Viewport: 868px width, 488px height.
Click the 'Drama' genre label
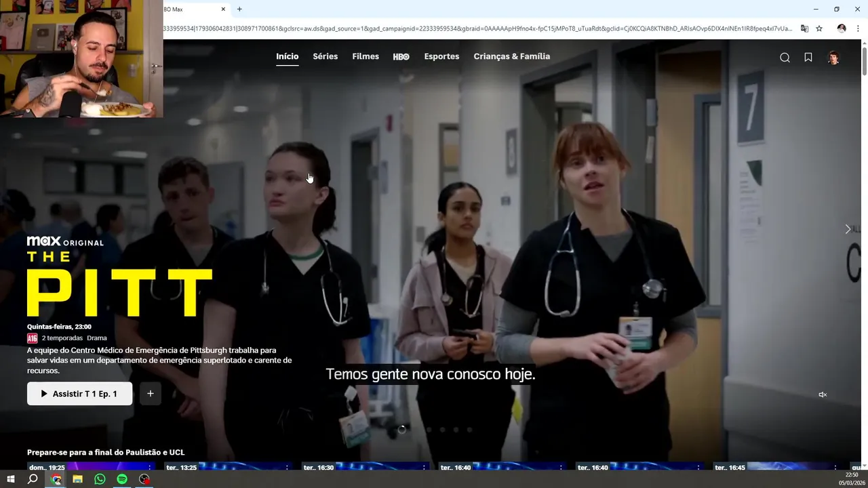(97, 338)
